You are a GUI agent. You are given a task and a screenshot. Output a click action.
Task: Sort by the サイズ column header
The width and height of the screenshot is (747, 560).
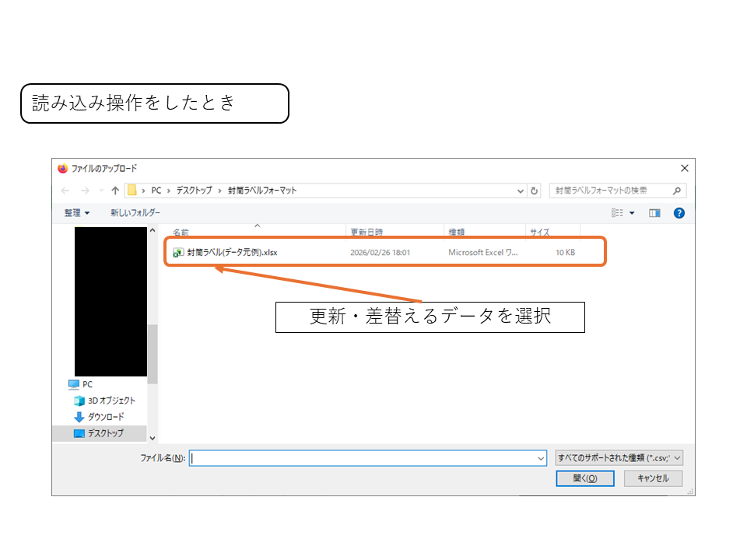tap(540, 232)
